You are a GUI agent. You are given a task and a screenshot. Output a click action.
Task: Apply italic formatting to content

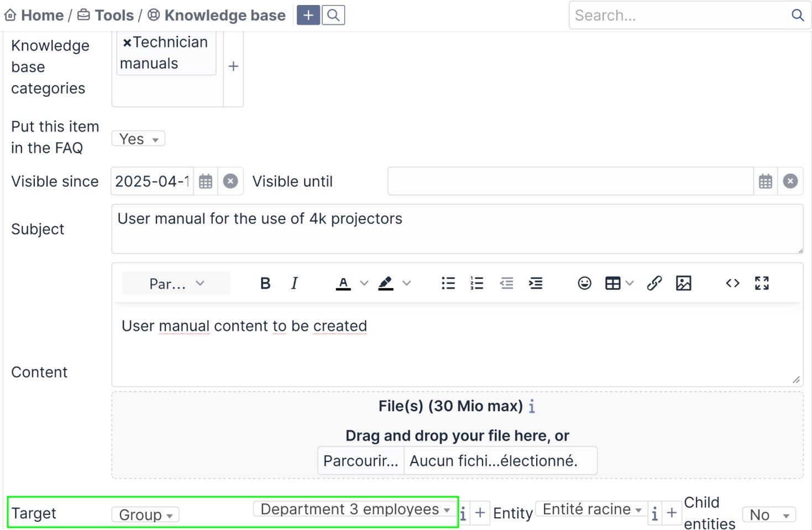pyautogui.click(x=295, y=283)
